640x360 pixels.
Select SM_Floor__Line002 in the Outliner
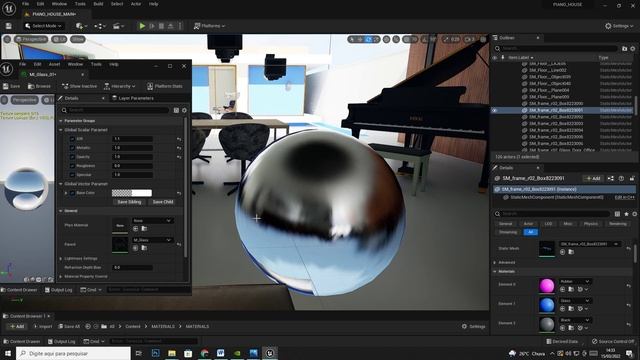(x=548, y=70)
